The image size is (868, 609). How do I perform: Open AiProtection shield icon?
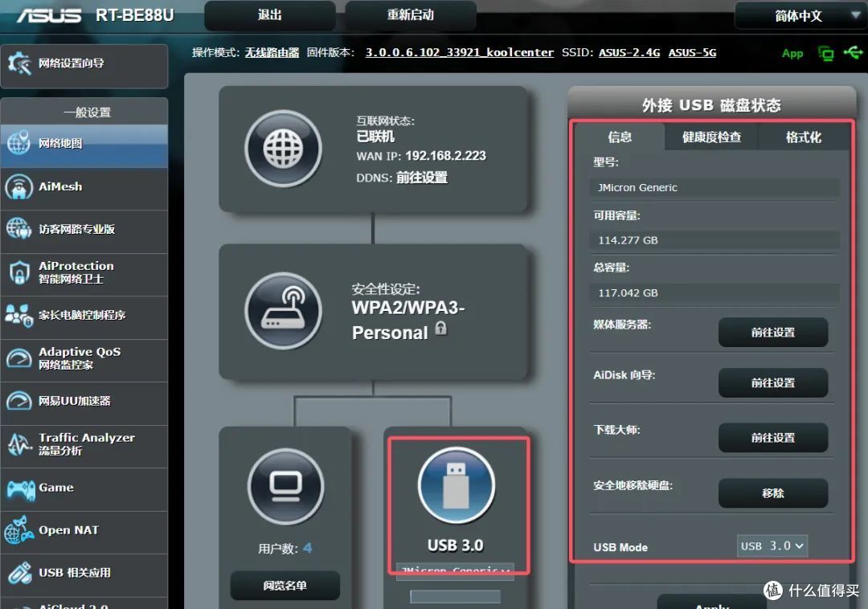[19, 272]
